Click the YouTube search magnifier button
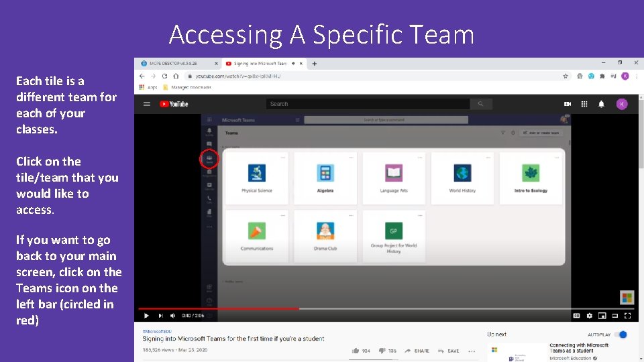Image resolution: width=644 pixels, height=362 pixels. [480, 104]
